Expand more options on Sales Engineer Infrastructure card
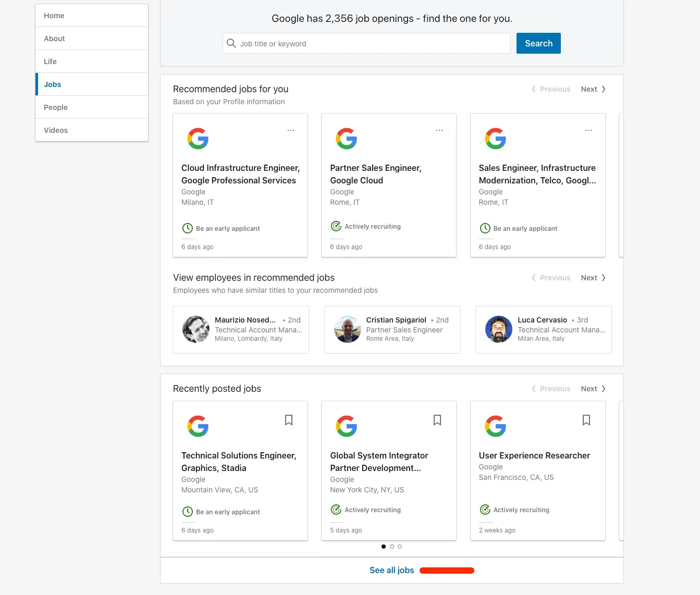Image resolution: width=700 pixels, height=595 pixels. coord(588,130)
